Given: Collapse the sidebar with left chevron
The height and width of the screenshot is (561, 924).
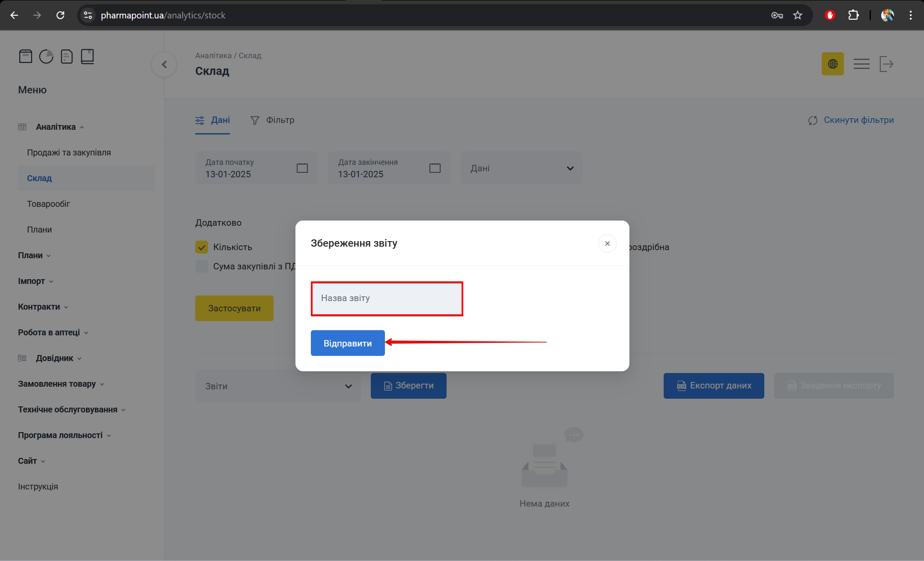Looking at the screenshot, I should click(x=164, y=65).
